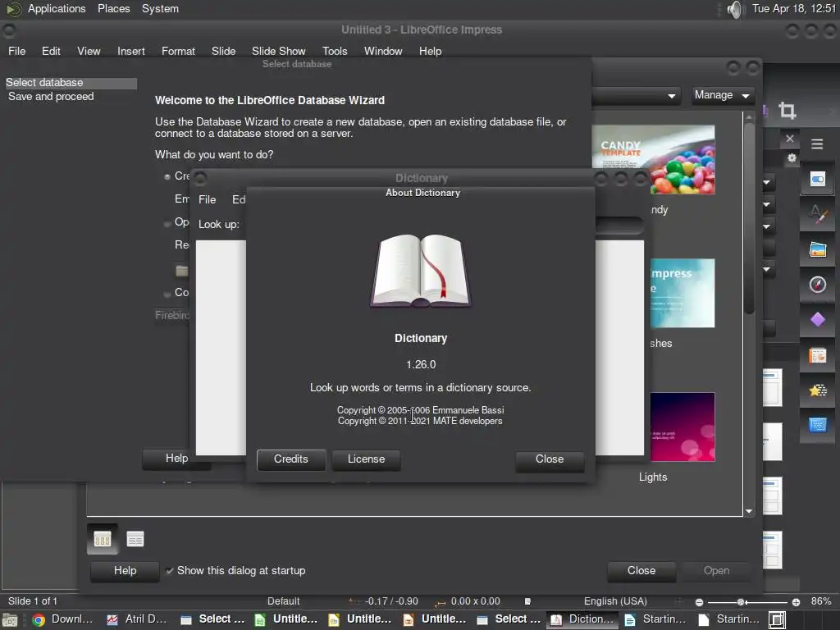Click the sidebar panel gear icon
This screenshot has height=630, width=840.
[x=792, y=157]
